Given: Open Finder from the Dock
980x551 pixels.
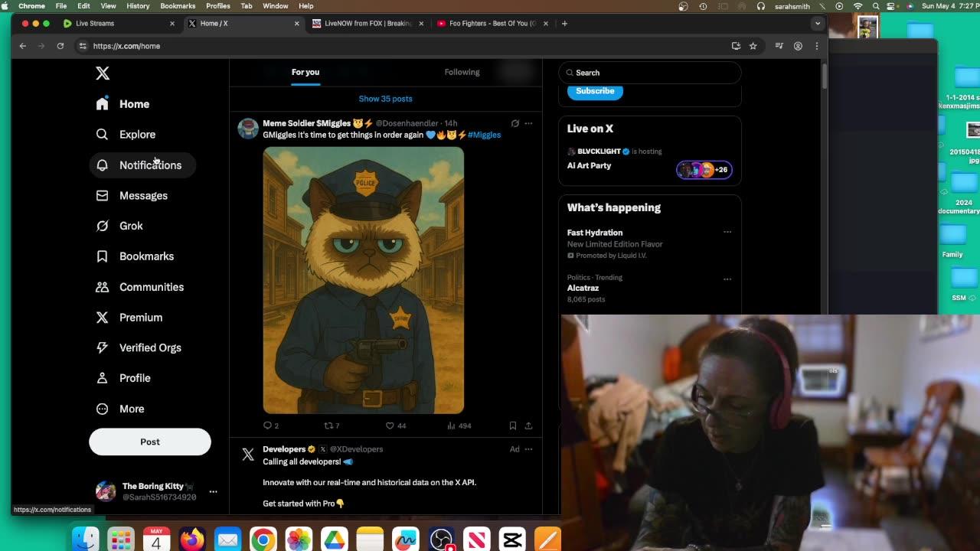Looking at the screenshot, I should coord(85,540).
